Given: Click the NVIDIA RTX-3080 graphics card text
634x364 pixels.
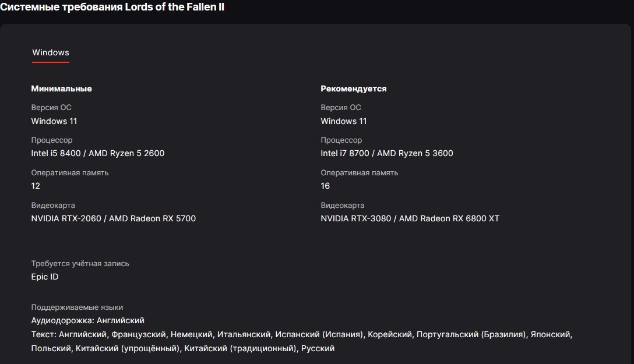Looking at the screenshot, I should tap(356, 218).
